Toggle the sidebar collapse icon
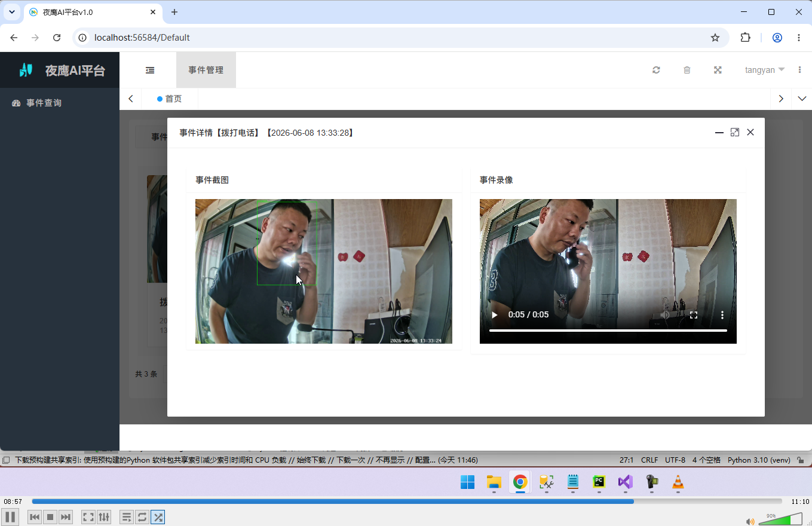Image resolution: width=812 pixels, height=526 pixels. (x=150, y=70)
